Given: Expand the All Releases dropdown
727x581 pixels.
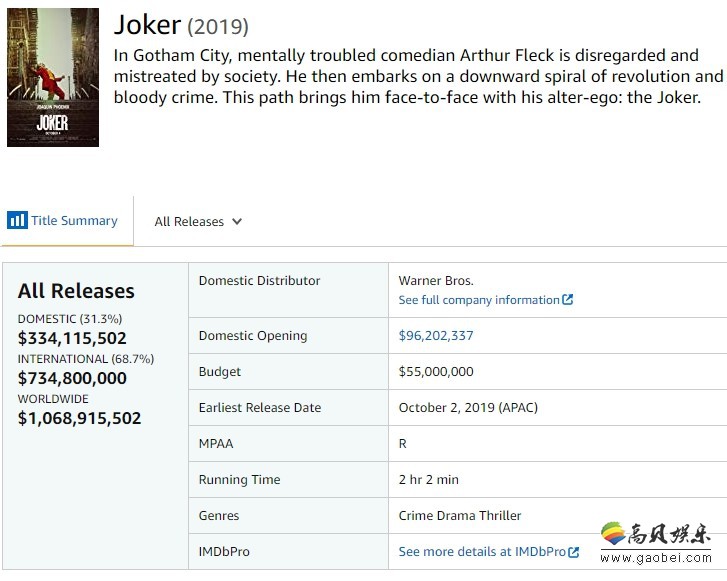Looking at the screenshot, I should pyautogui.click(x=198, y=222).
